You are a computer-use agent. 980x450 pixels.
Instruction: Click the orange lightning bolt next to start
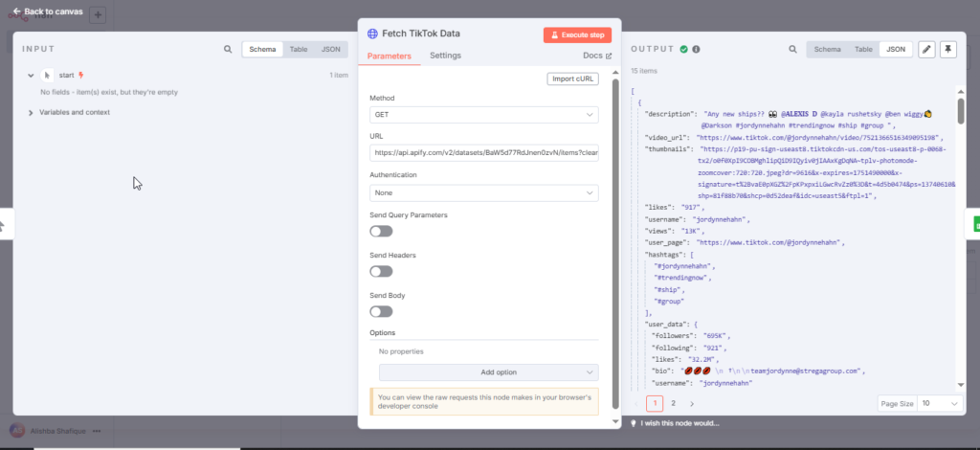click(x=80, y=75)
